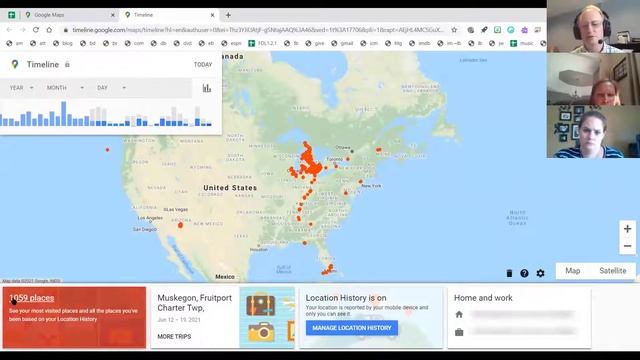Viewport: 640px width, 360px height.
Task: Click the lone red dot in Pacific Ocean
Action: (107, 150)
